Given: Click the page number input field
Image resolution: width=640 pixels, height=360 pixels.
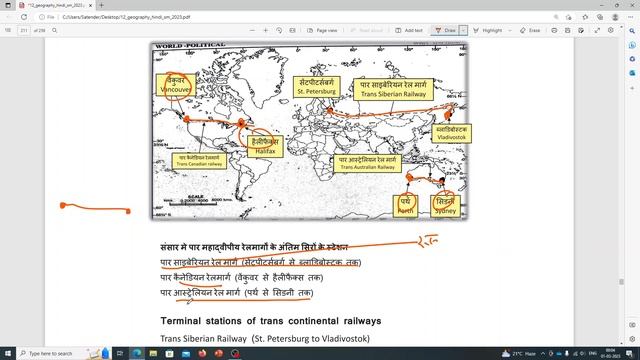Looking at the screenshot, I should [24, 30].
